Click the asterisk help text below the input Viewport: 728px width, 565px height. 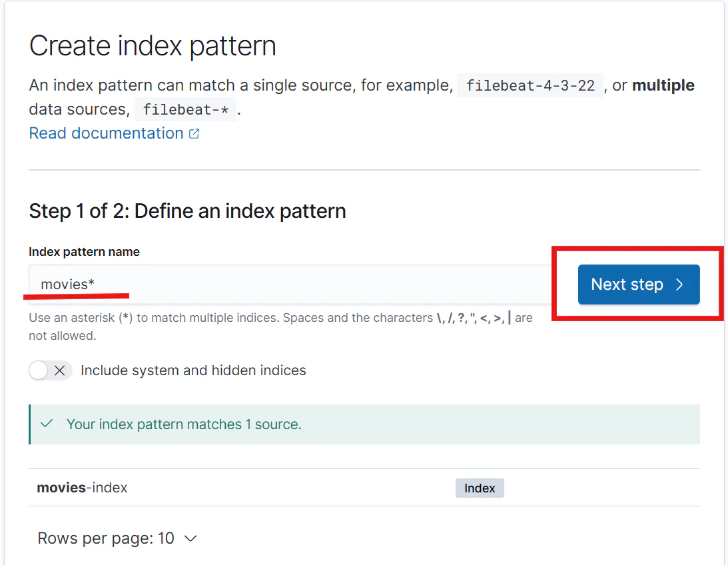(x=280, y=326)
